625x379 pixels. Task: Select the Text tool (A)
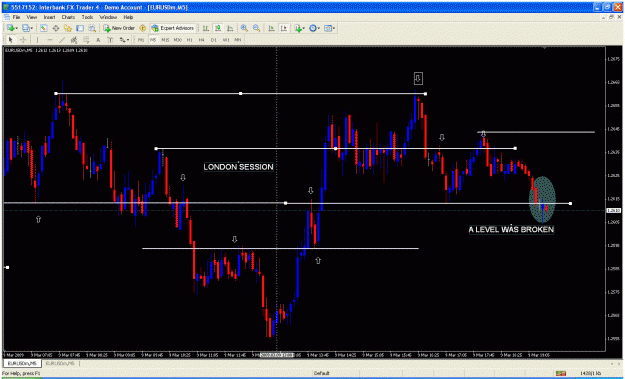point(98,40)
